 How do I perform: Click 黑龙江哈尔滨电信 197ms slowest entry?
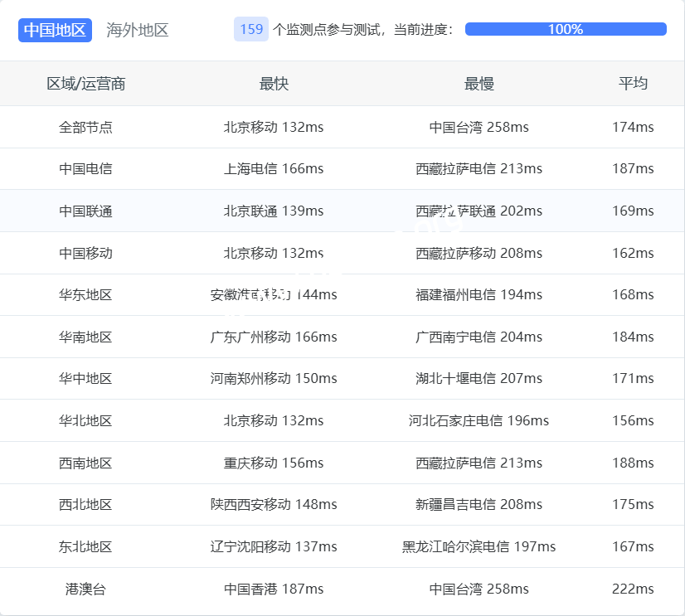click(x=479, y=546)
